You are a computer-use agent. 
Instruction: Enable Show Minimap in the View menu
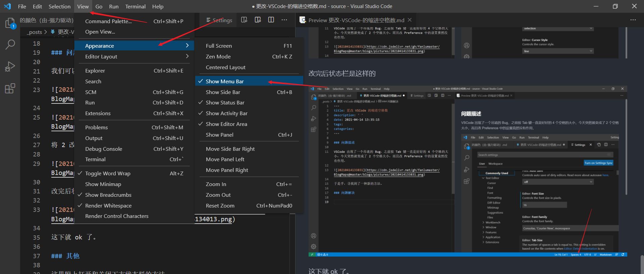click(134, 184)
